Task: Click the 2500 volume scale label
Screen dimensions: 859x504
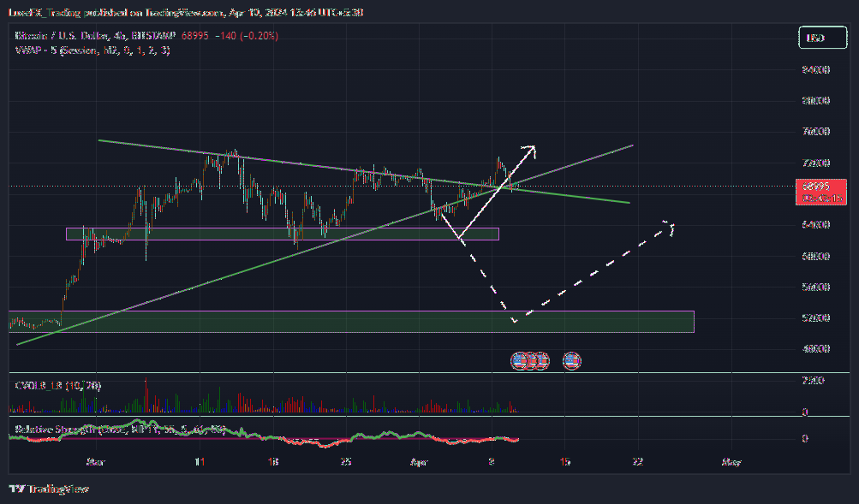Action: coord(813,380)
